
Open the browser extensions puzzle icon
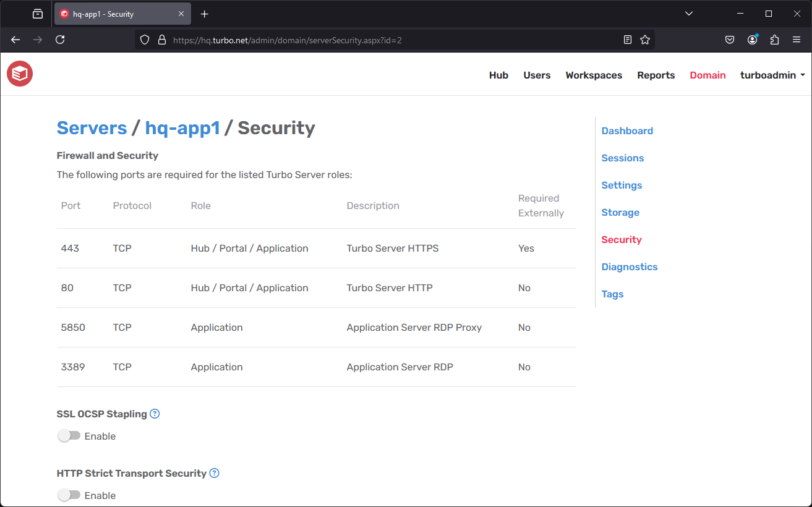pyautogui.click(x=774, y=39)
